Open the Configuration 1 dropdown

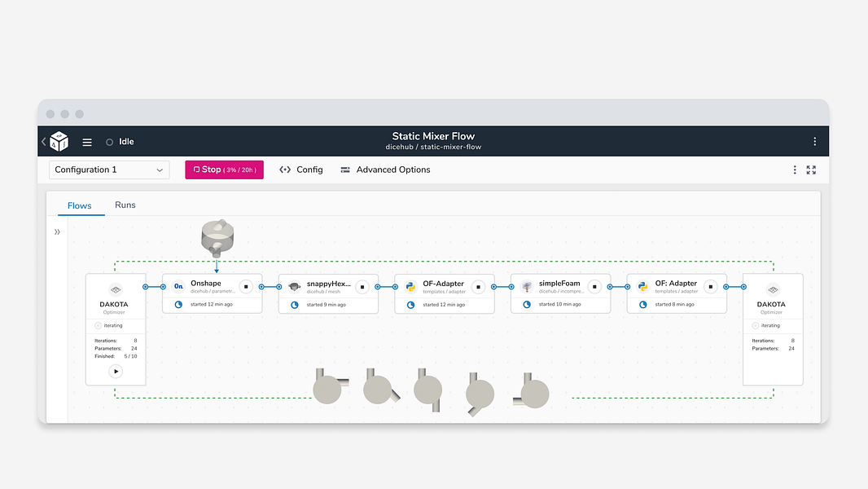click(x=109, y=170)
